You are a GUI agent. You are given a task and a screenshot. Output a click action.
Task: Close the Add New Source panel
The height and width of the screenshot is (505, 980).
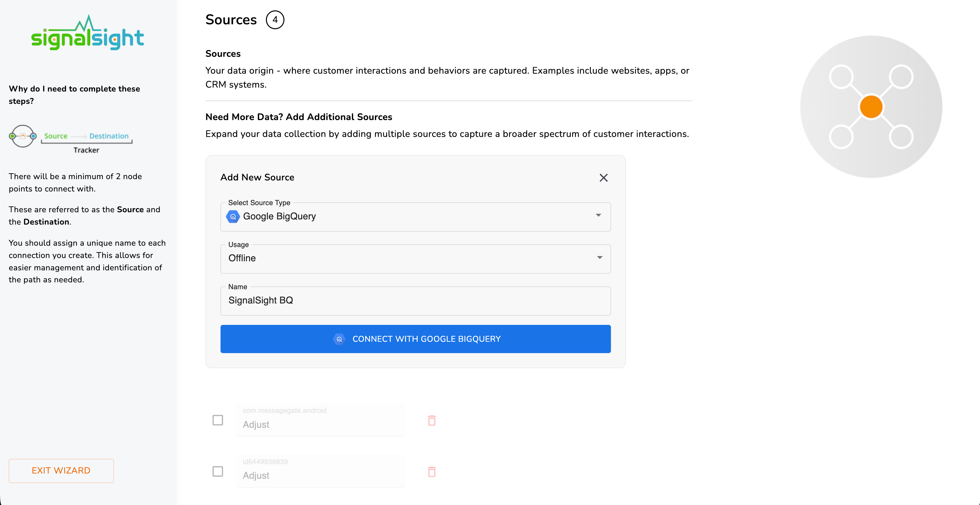pos(604,178)
